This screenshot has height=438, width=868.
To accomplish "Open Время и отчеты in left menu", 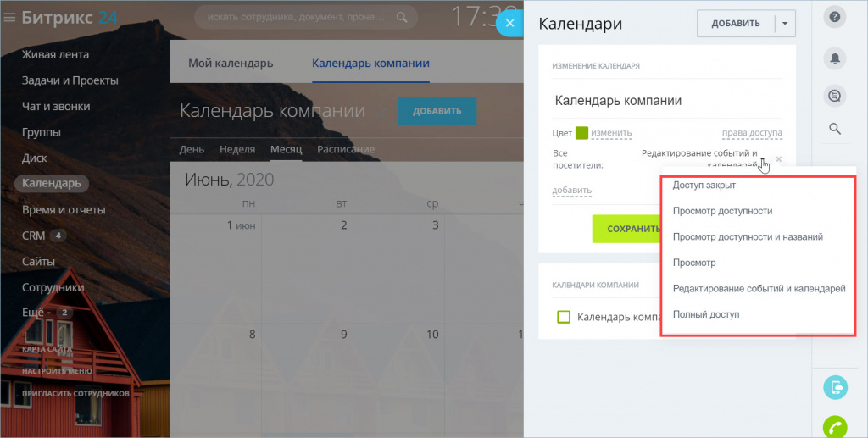I will 64,209.
